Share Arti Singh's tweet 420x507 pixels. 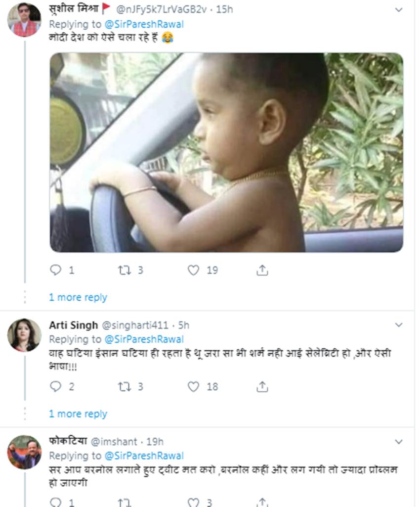[x=262, y=387]
